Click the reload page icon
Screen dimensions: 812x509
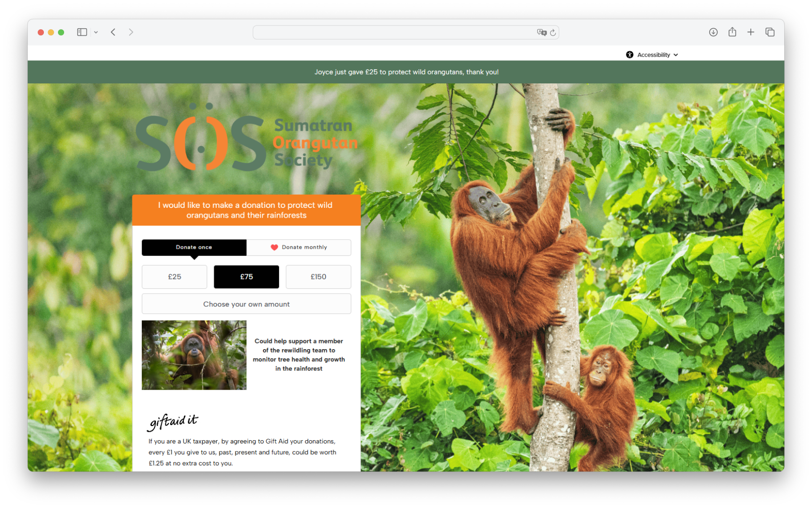point(552,32)
